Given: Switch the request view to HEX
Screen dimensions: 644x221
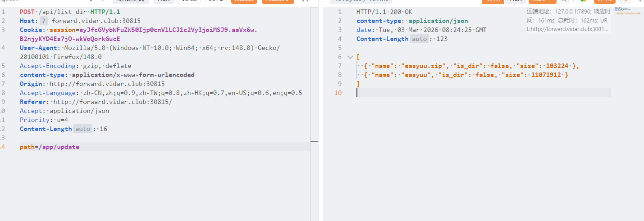Looking at the screenshot, I should pos(163,1).
